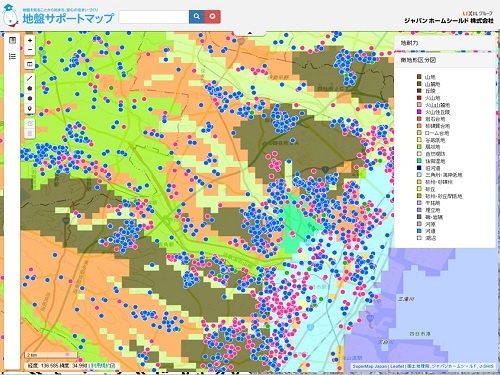Expand the 地耐力 panel header
500x375 pixels.
[x=444, y=43]
